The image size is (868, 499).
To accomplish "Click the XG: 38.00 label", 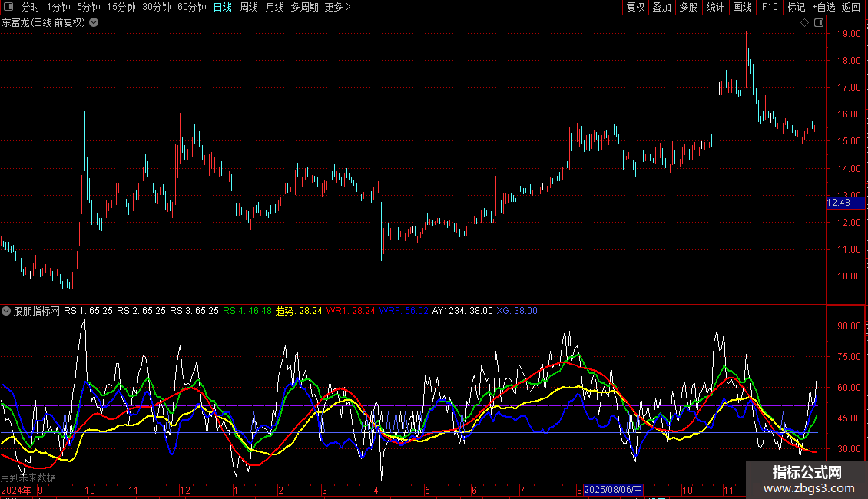I will pyautogui.click(x=517, y=311).
